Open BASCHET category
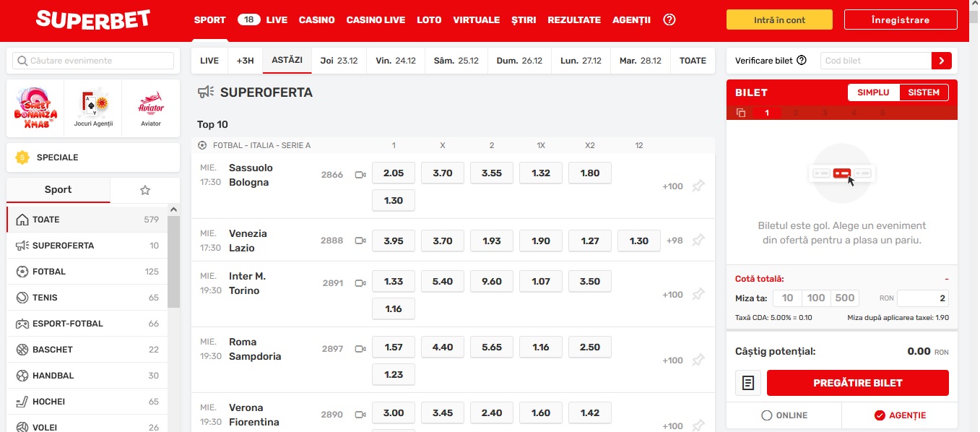980x432 pixels. pos(87,350)
